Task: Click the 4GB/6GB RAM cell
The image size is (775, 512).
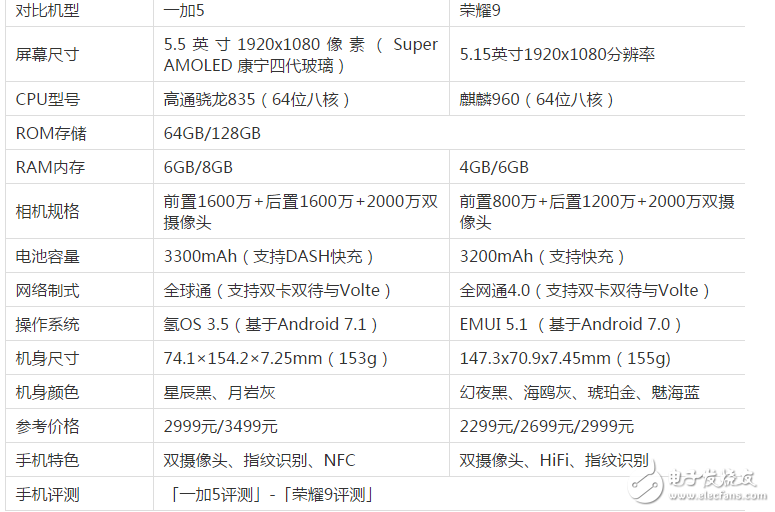Action: coord(494,167)
